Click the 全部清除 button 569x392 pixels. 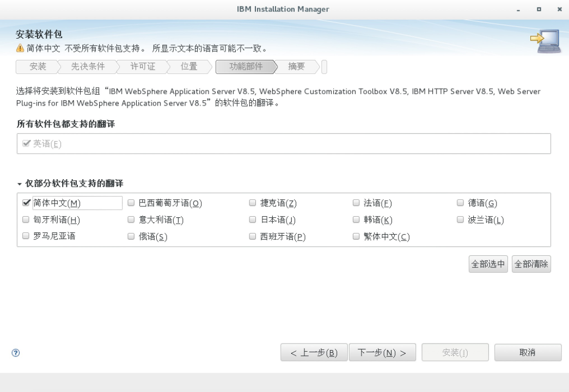[531, 264]
